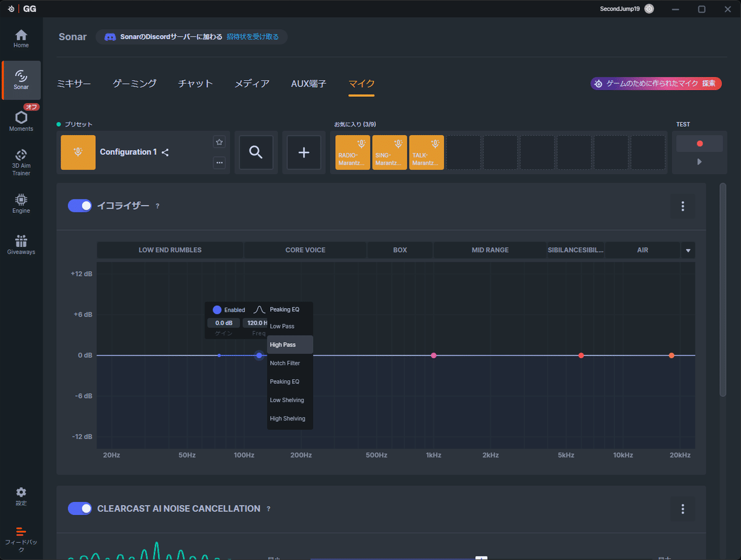Launch the 3D Aim Trainer
The width and height of the screenshot is (741, 560).
[x=21, y=162]
